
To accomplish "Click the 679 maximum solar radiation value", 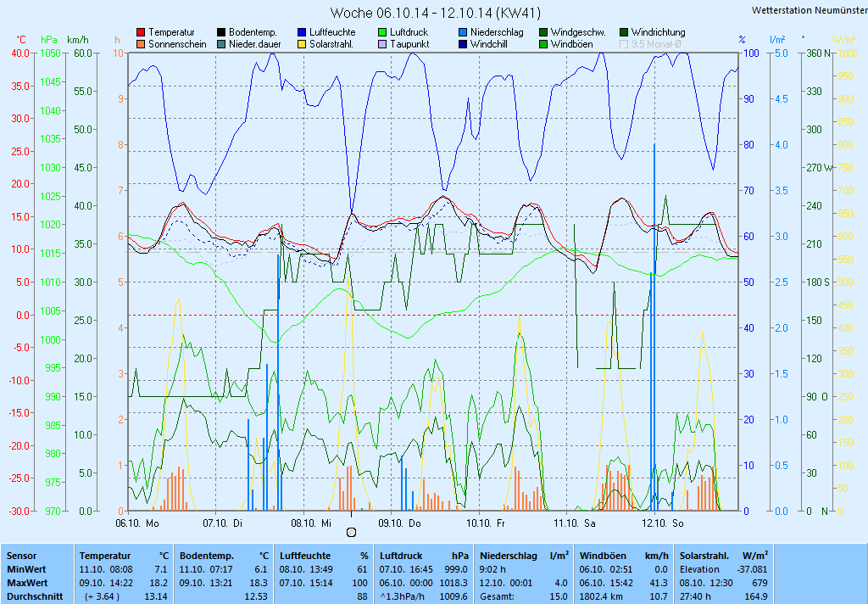I will [x=760, y=584].
